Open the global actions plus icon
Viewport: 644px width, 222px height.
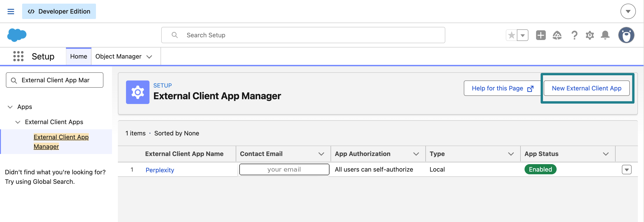click(x=541, y=35)
